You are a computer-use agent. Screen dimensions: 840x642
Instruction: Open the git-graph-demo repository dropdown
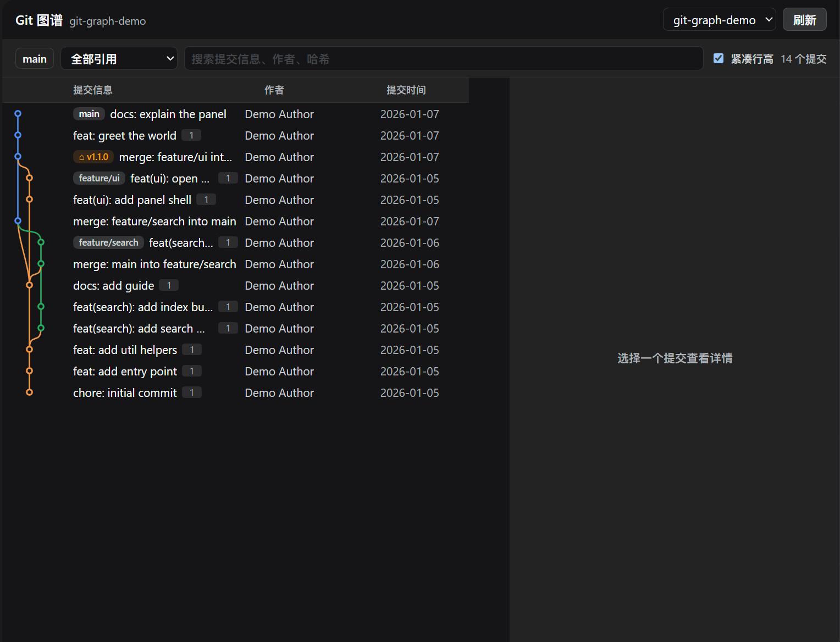719,20
